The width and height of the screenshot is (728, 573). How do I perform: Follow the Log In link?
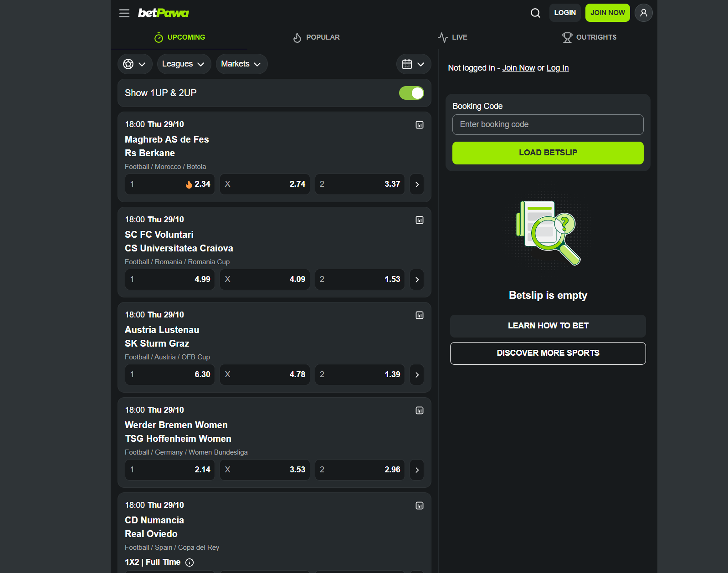pyautogui.click(x=558, y=68)
